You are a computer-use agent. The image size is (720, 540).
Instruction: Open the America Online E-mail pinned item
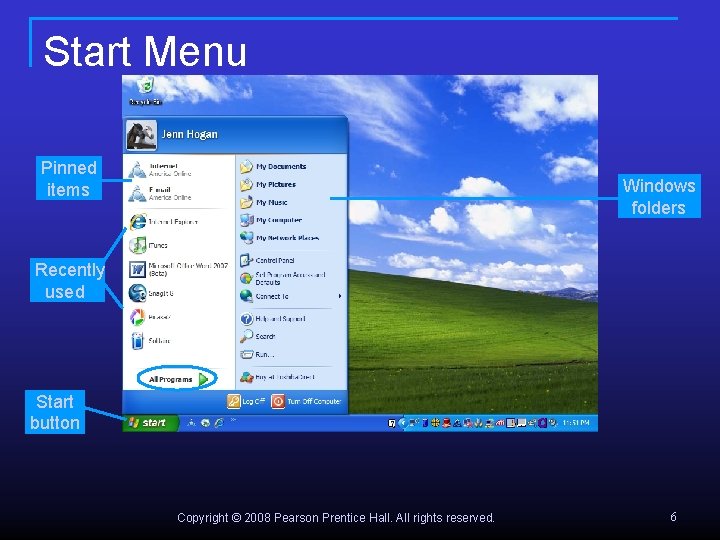click(x=178, y=193)
